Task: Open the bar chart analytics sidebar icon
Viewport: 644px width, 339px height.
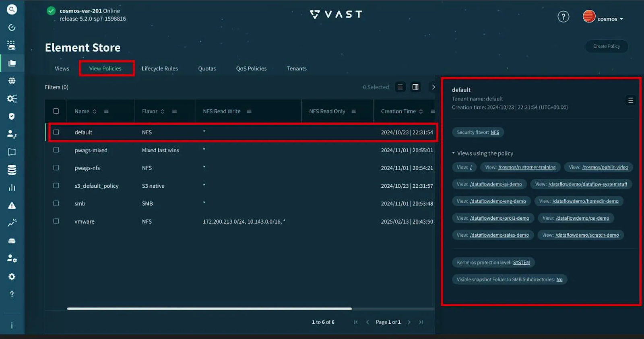Action: (12, 188)
